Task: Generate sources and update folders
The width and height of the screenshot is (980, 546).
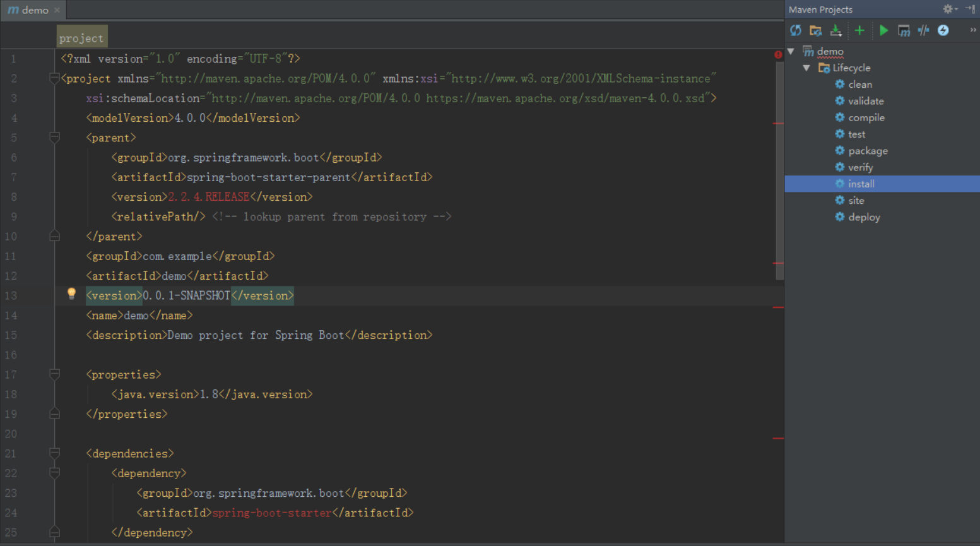Action: tap(816, 30)
